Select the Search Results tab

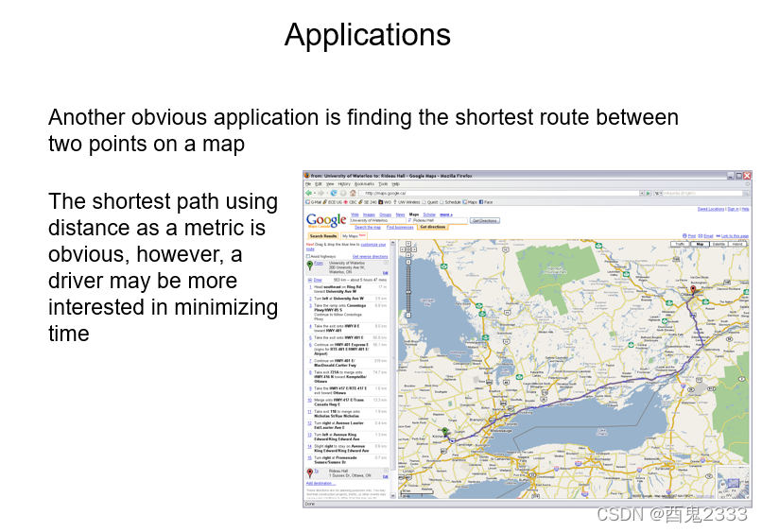[x=323, y=236]
